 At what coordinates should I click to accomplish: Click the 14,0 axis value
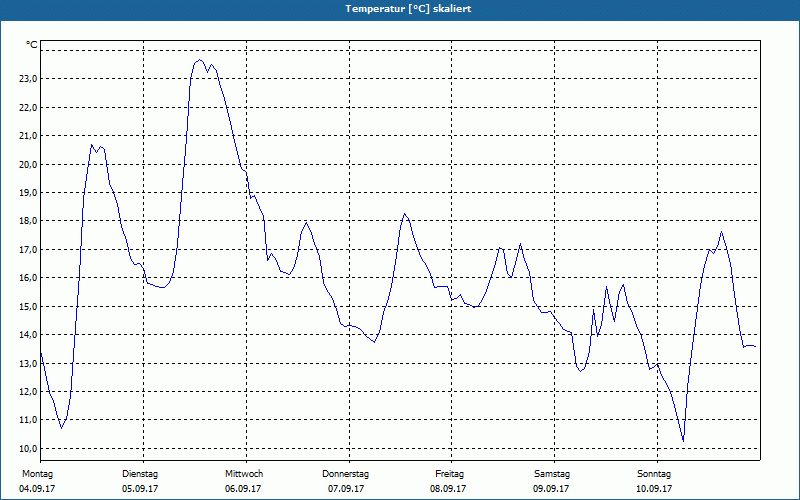tap(29, 335)
